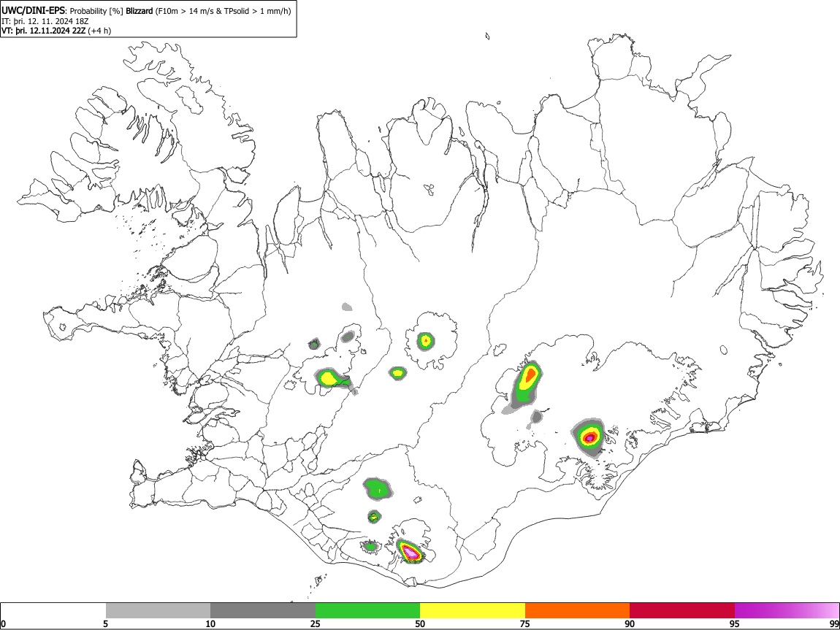Click the small ringed blob inside central circular glacier
The width and height of the screenshot is (840, 630).
[x=426, y=340]
